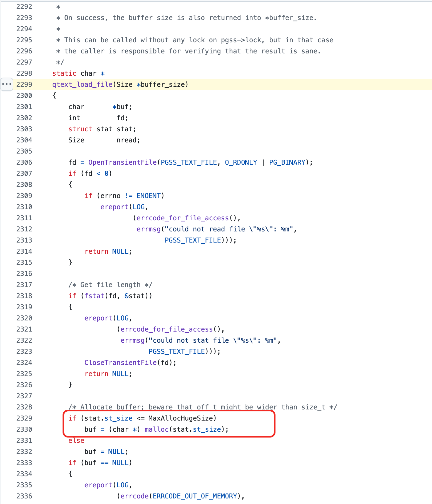432x504 pixels.
Task: Click CloseTransientFile call on line 2324
Action: point(120,362)
